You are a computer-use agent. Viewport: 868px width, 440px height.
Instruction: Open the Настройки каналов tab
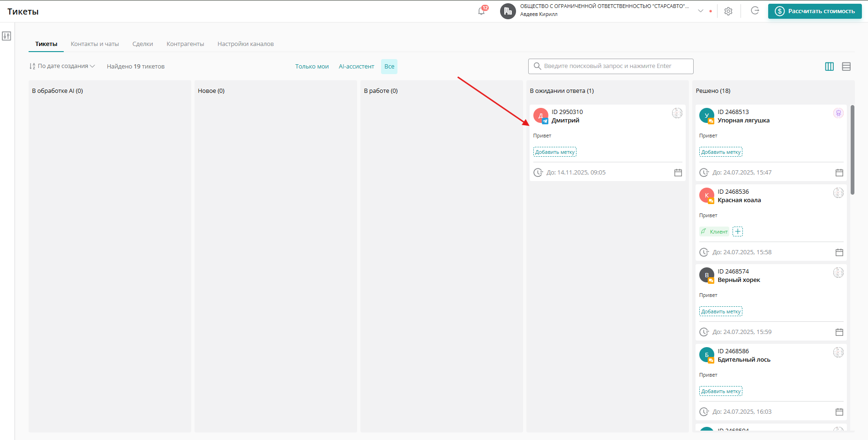(246, 44)
